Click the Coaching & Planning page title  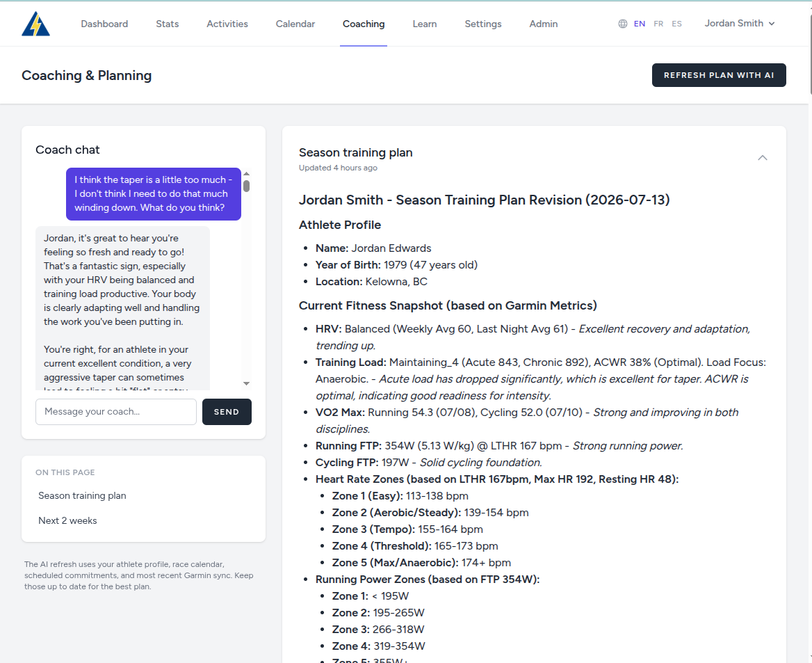click(x=86, y=76)
